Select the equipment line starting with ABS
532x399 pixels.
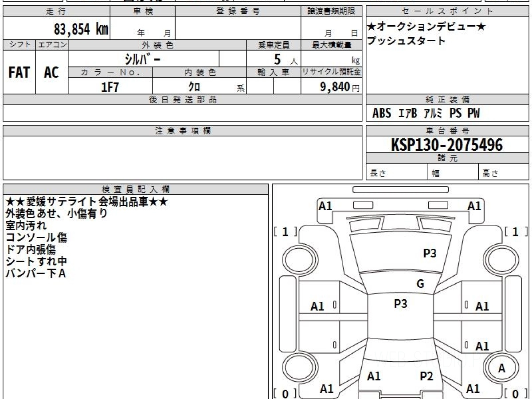426,113
